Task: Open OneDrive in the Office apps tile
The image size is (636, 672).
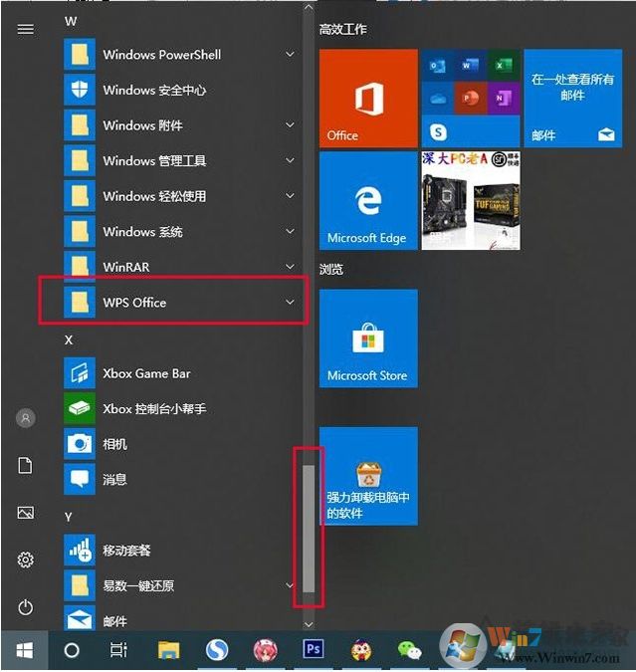Action: 438,99
